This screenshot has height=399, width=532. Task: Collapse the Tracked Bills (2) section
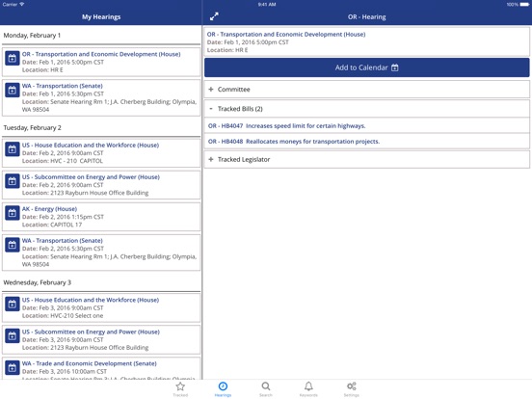tap(367, 109)
